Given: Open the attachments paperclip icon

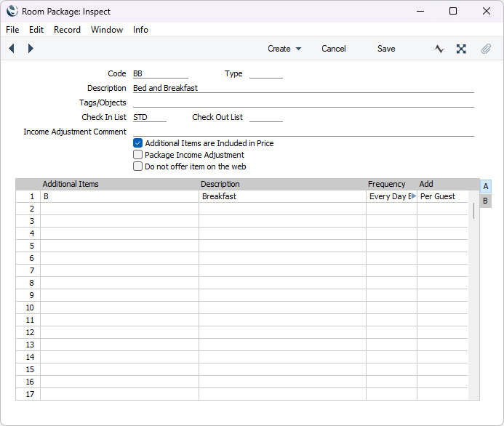Looking at the screenshot, I should coord(486,49).
